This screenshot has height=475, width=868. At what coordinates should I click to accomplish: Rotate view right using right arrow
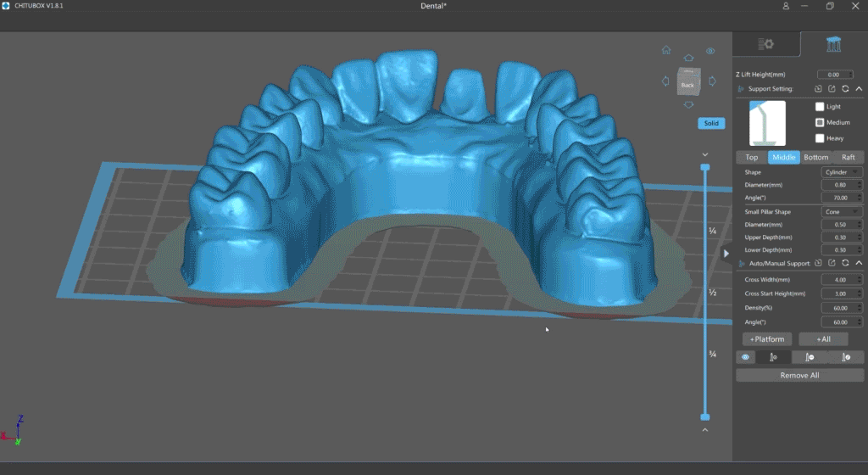(712, 81)
